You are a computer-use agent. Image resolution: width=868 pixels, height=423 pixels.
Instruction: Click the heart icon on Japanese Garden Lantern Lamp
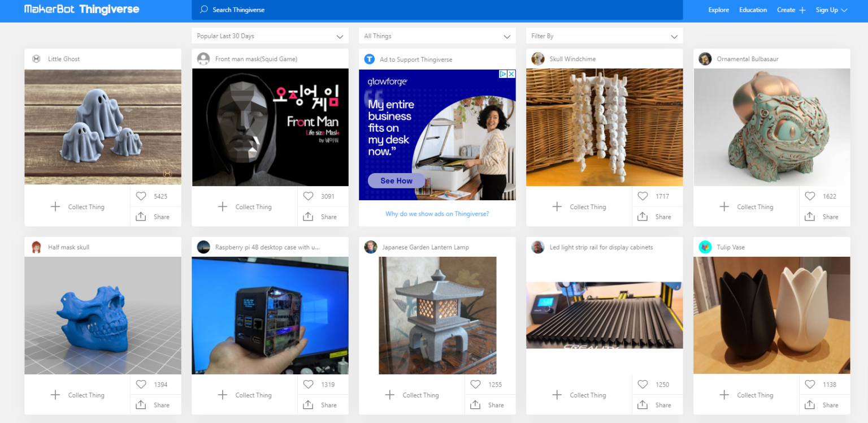[475, 384]
